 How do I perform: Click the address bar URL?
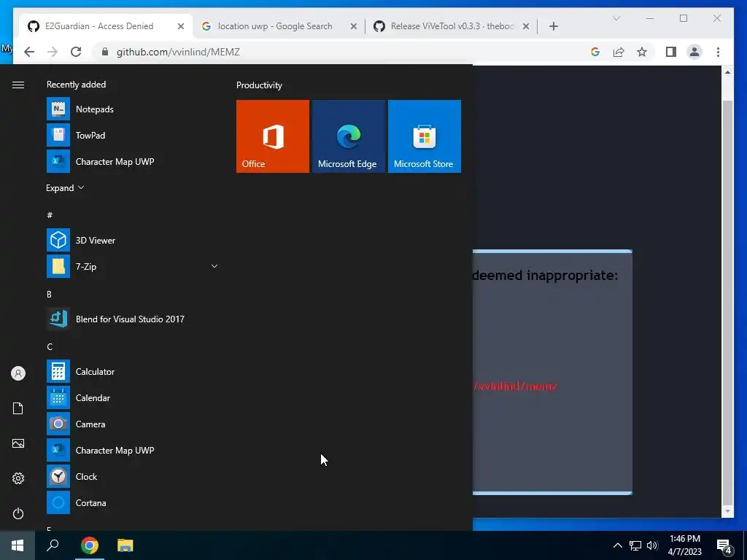pyautogui.click(x=178, y=52)
